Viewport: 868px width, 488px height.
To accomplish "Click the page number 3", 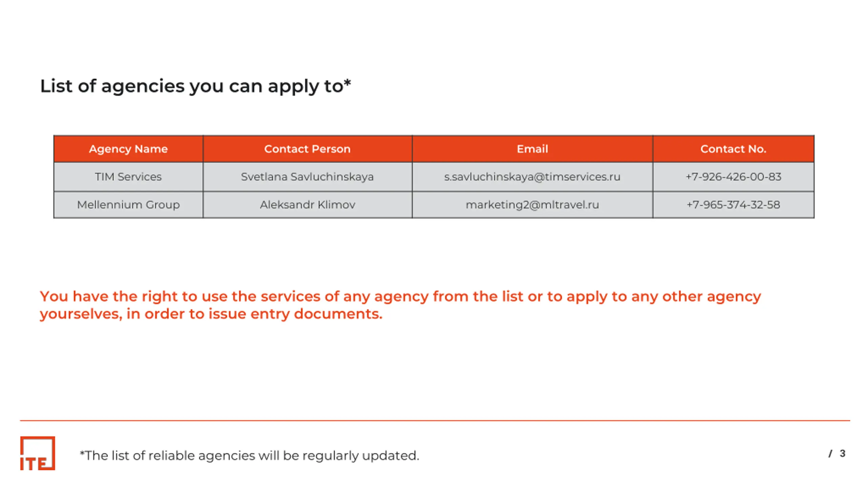I will point(843,453).
